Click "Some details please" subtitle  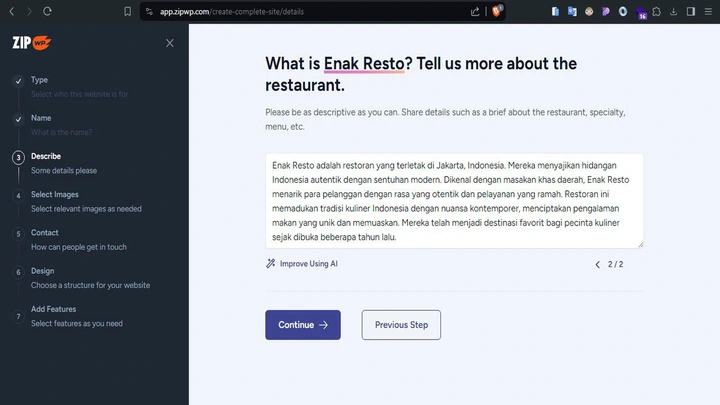(x=64, y=170)
